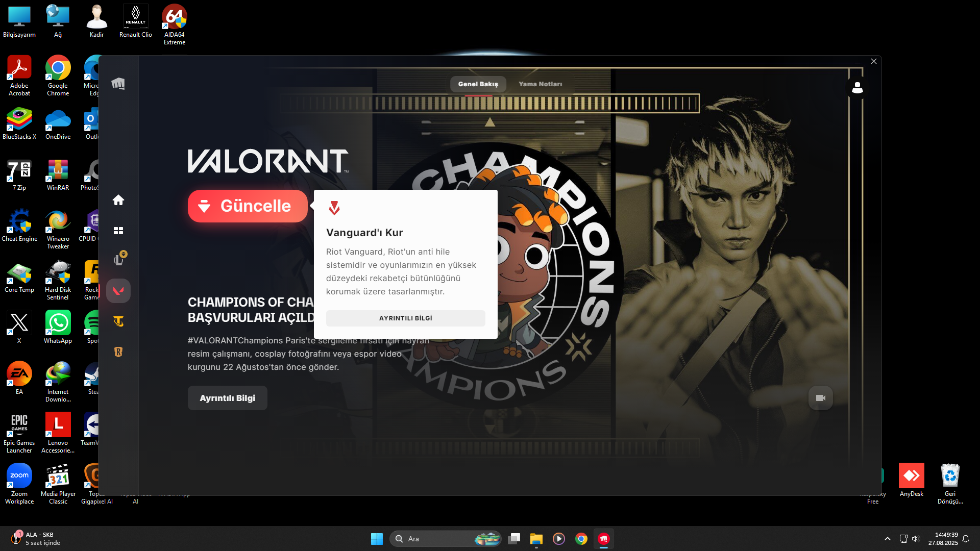Open Winaero Tweaker desktop shortcut
Screen dimensions: 980x551
point(58,230)
